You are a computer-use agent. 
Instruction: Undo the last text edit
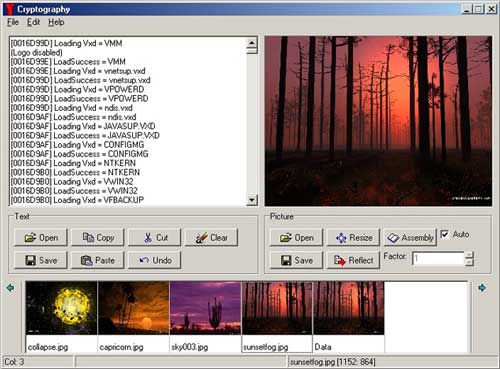(x=155, y=260)
